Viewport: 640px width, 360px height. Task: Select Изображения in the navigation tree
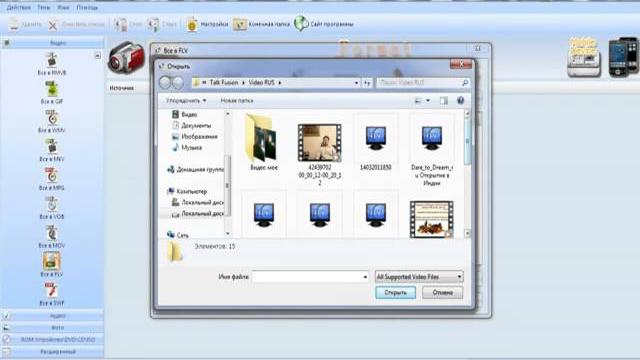click(195, 137)
